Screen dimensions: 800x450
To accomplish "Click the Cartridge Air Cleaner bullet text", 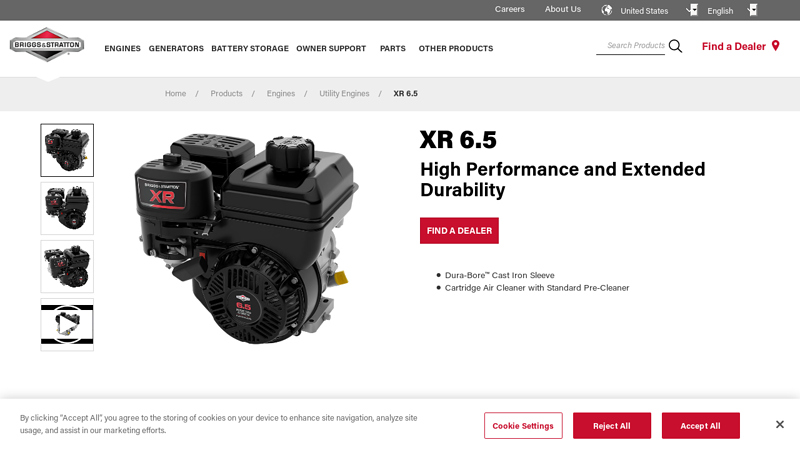I will tap(537, 288).
